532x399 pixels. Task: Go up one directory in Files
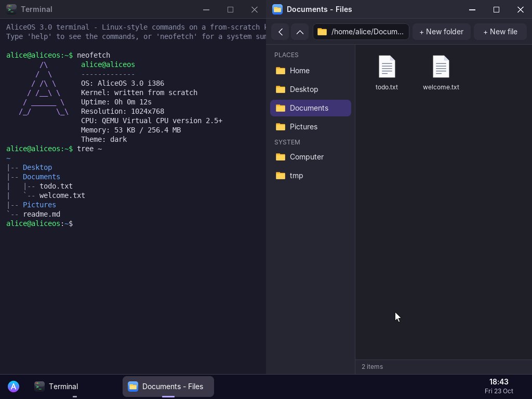(300, 32)
